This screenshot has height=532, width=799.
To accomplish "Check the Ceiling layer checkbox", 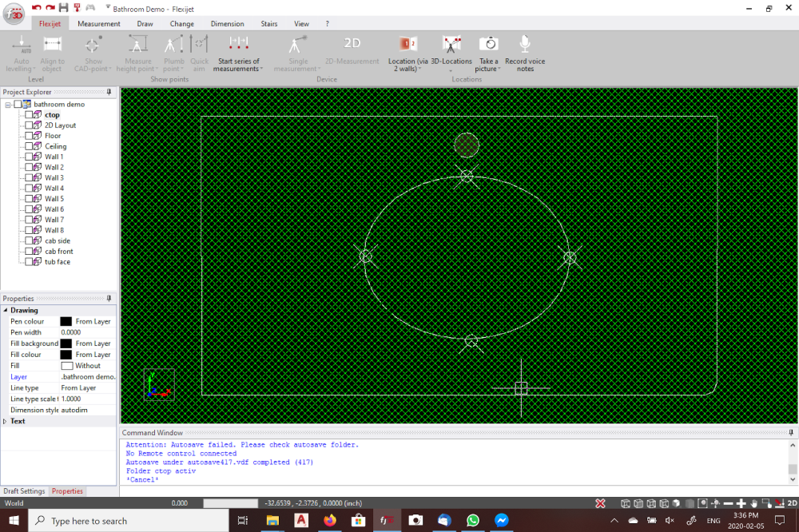I will click(29, 146).
